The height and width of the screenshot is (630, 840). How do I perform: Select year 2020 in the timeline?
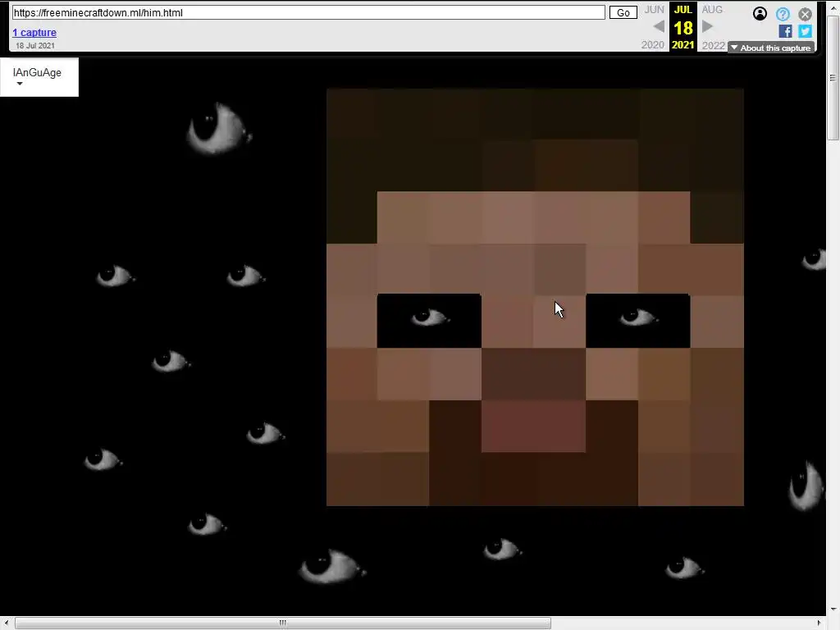(x=652, y=45)
